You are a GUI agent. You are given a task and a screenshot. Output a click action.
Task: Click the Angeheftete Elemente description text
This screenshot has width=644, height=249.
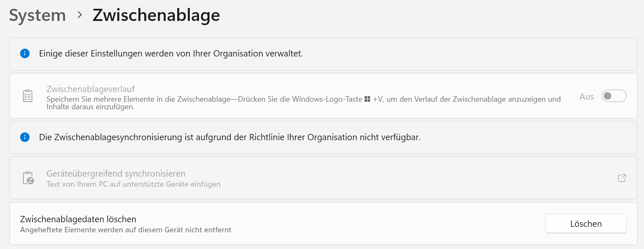(126, 229)
